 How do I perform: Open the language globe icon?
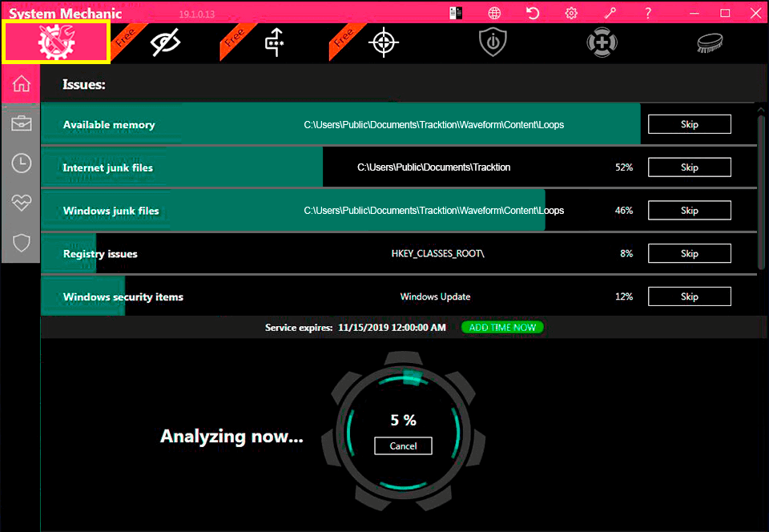coord(494,13)
